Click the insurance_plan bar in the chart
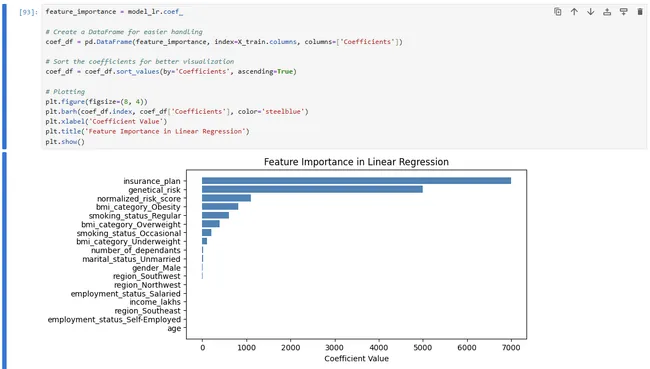Viewport: 650px width, 369px height. coord(356,181)
